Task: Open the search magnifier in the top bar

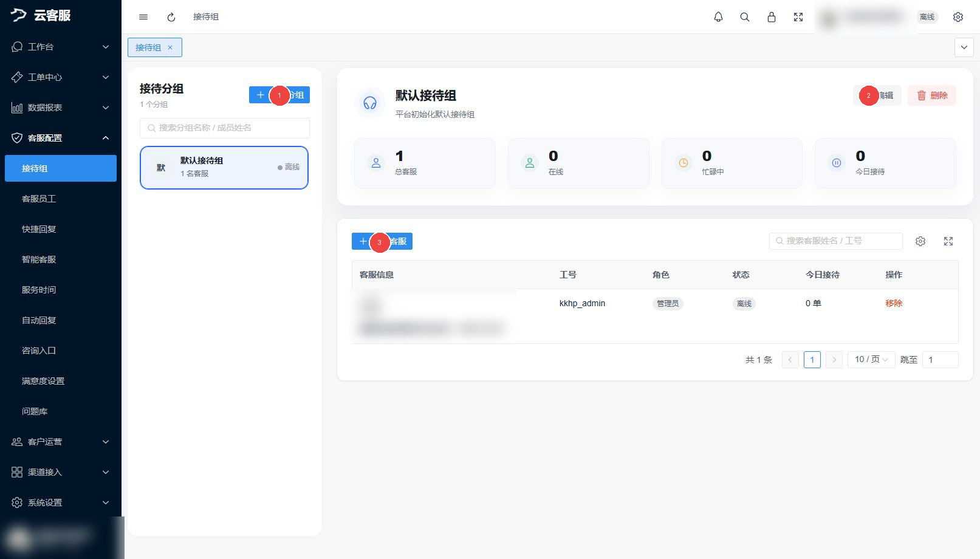Action: 745,17
